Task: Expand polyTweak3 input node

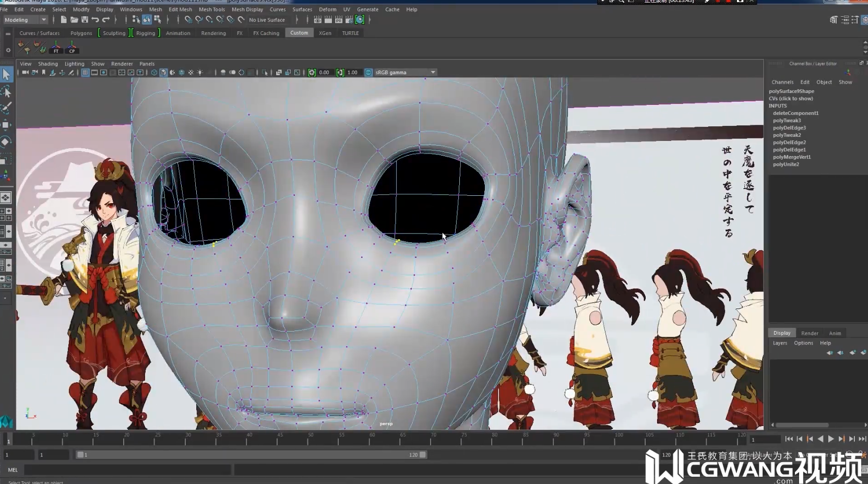Action: (787, 121)
